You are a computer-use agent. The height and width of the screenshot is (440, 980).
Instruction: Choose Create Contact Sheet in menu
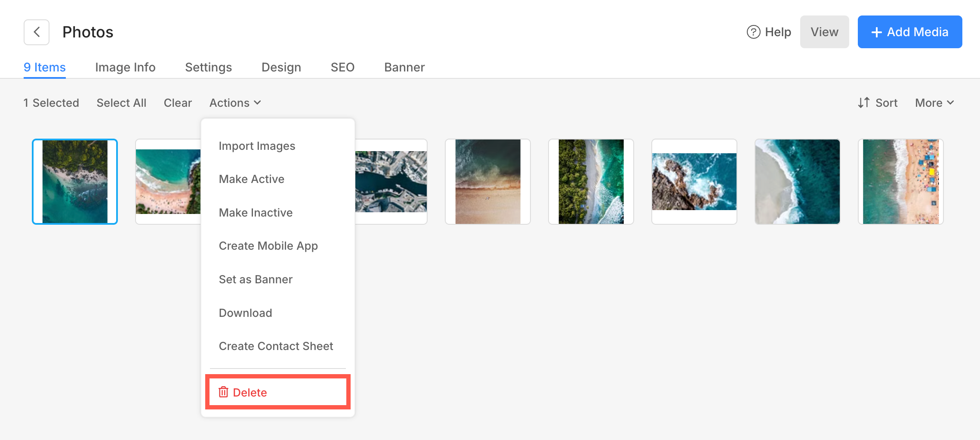[276, 346]
